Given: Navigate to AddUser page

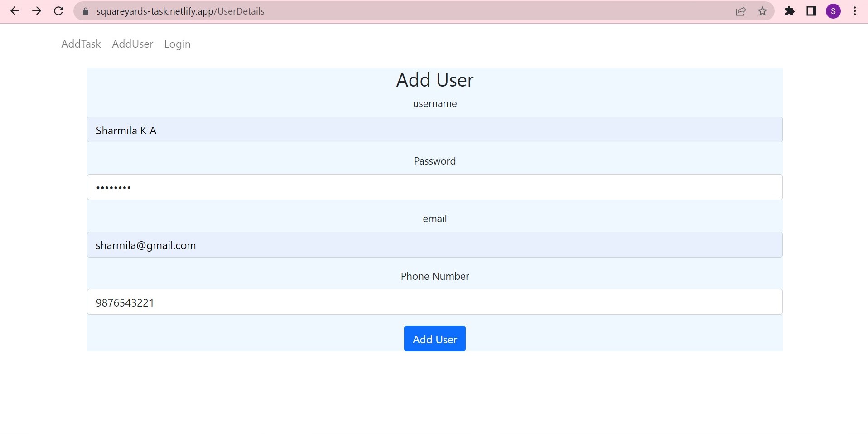Looking at the screenshot, I should [x=132, y=44].
